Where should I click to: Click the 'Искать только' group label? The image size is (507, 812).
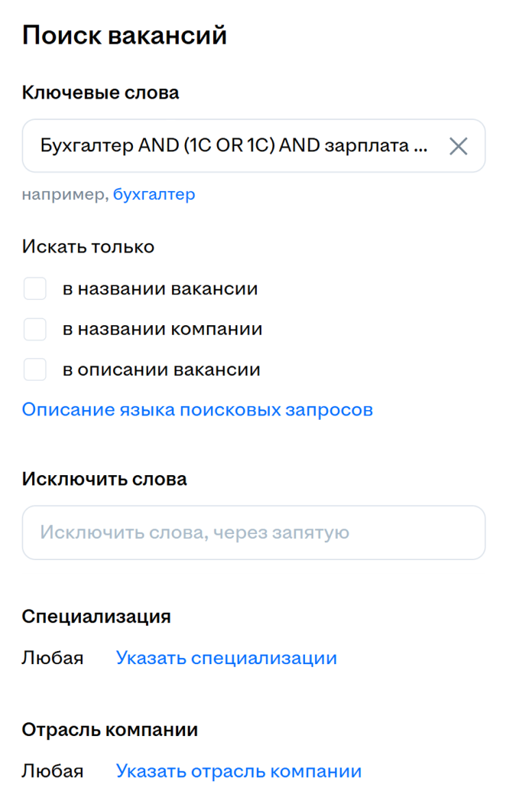coord(88,246)
